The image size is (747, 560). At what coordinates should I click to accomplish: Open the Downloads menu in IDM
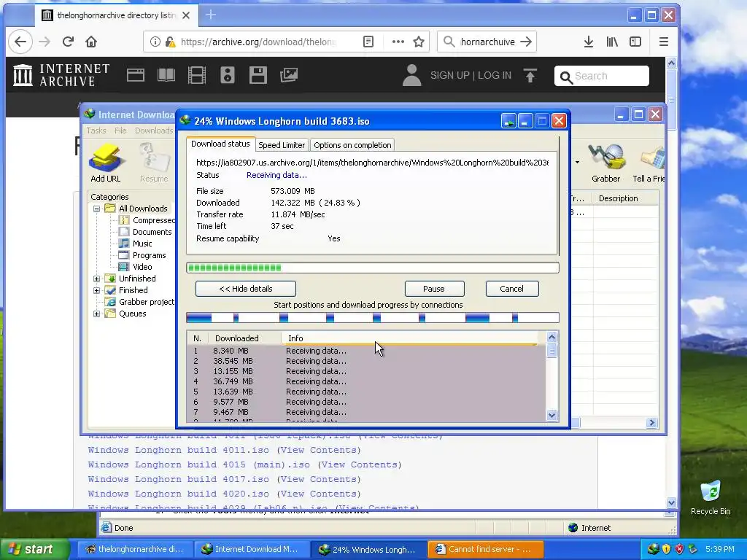click(153, 131)
